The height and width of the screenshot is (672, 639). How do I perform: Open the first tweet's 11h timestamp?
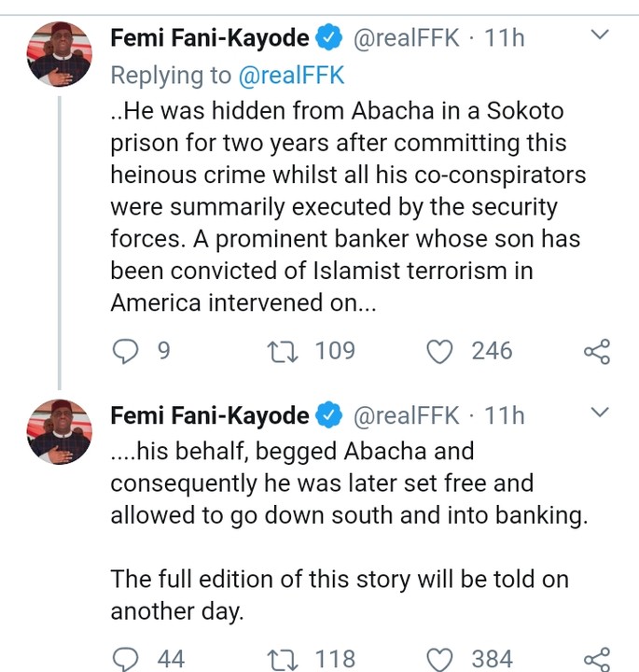coord(505,38)
